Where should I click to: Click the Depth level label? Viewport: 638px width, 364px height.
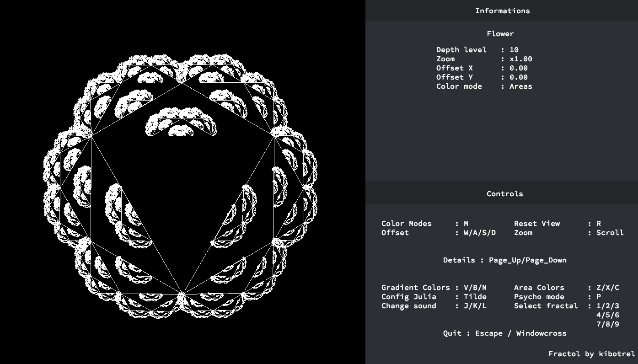(x=461, y=49)
